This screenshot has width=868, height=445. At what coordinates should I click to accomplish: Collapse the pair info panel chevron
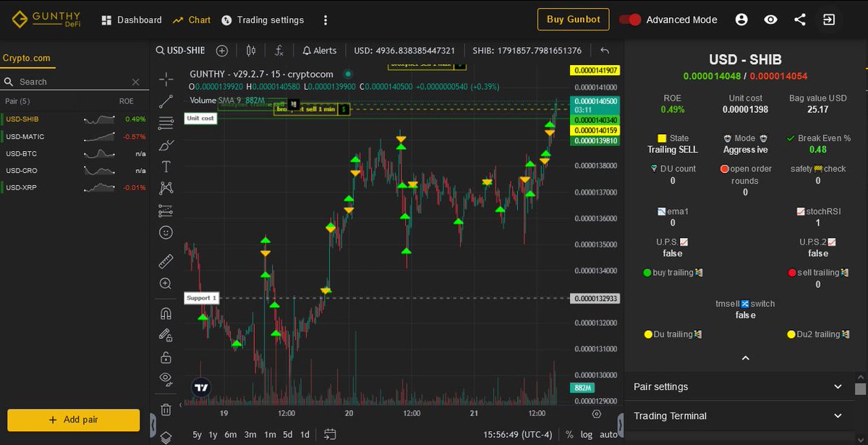746,358
